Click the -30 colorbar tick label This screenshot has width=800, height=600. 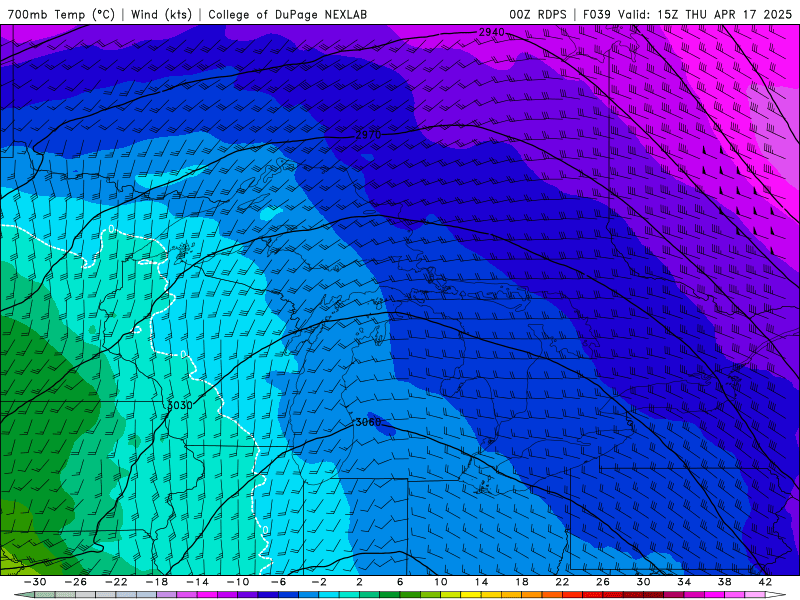pos(35,582)
